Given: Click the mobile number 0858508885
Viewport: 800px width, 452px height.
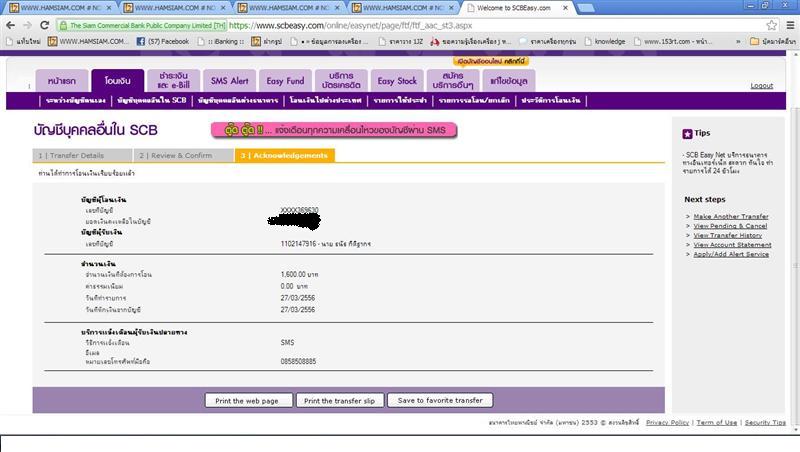Looking at the screenshot, I should tap(298, 361).
